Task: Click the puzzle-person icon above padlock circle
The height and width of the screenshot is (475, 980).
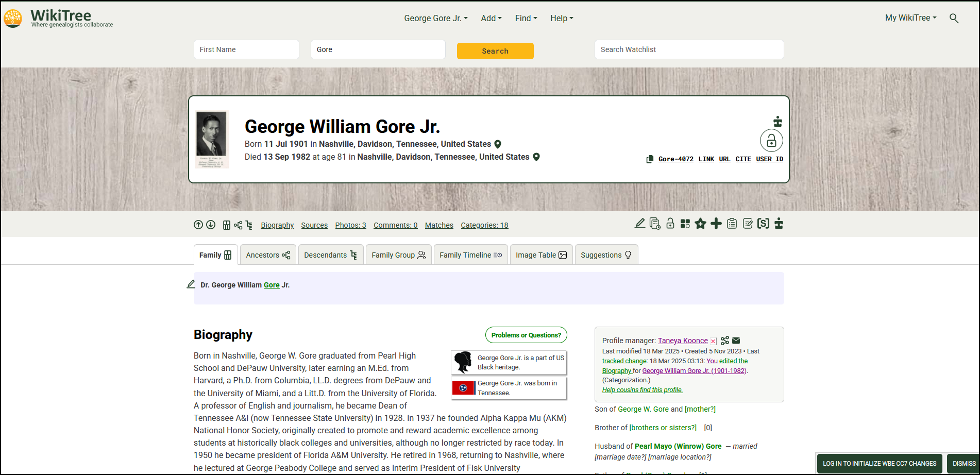Action: (x=778, y=122)
